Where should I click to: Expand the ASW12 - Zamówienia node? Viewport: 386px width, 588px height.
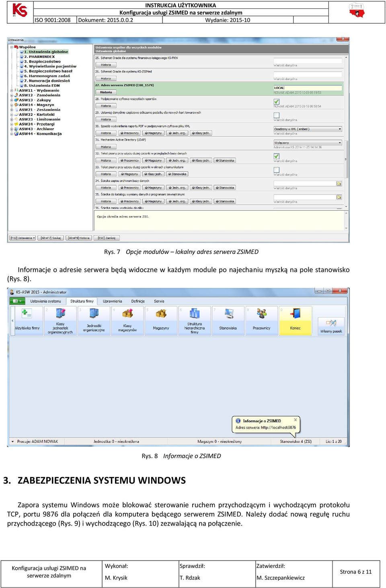click(x=12, y=95)
